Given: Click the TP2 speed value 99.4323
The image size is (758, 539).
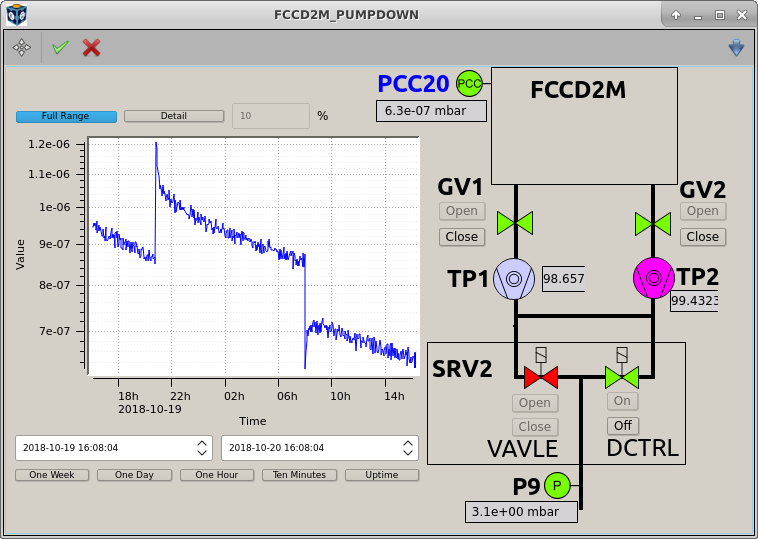Looking at the screenshot, I should [x=694, y=301].
